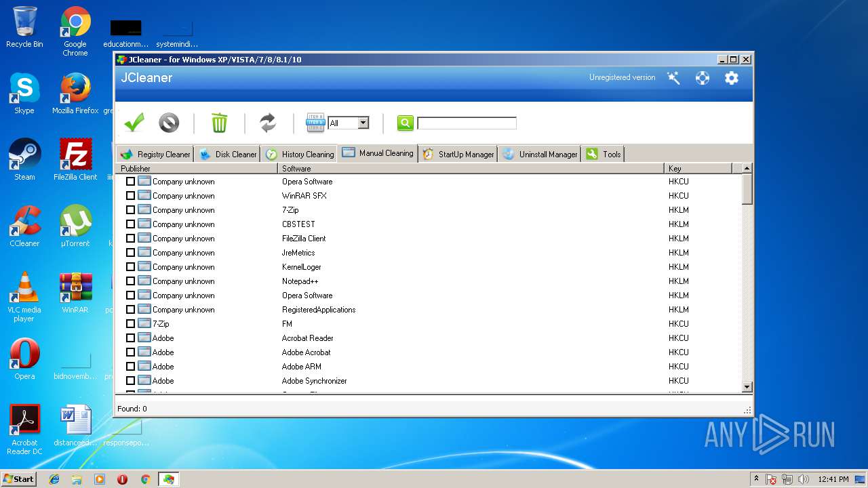The image size is (868, 488).
Task: Select the Manual Cleaning tab
Action: pyautogui.click(x=378, y=153)
